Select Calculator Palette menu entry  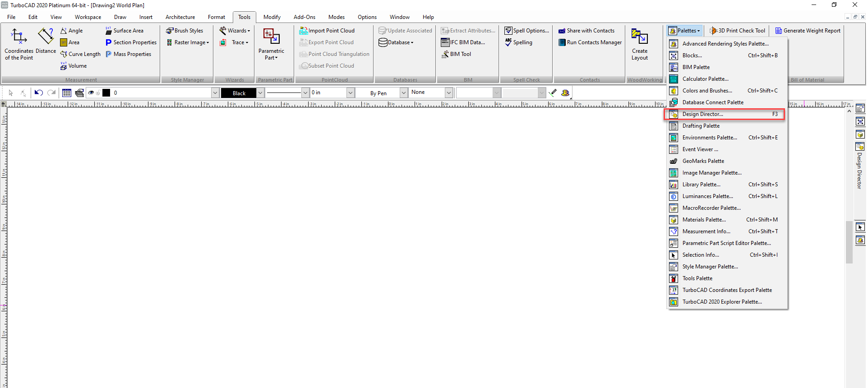727,79
